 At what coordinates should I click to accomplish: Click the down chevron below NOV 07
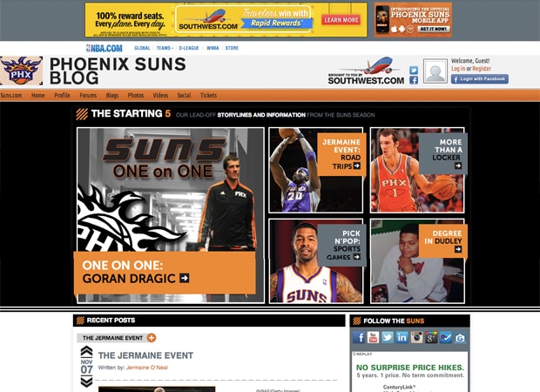86,382
